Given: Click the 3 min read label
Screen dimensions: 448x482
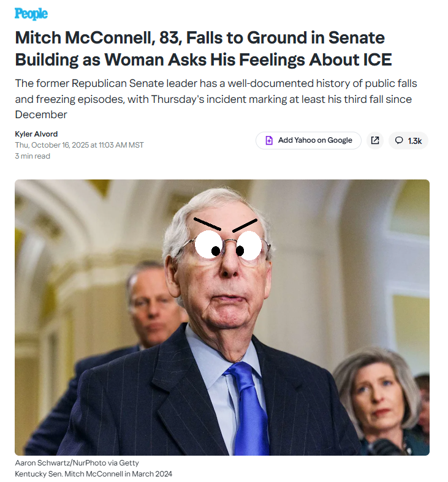Looking at the screenshot, I should pyautogui.click(x=32, y=156).
